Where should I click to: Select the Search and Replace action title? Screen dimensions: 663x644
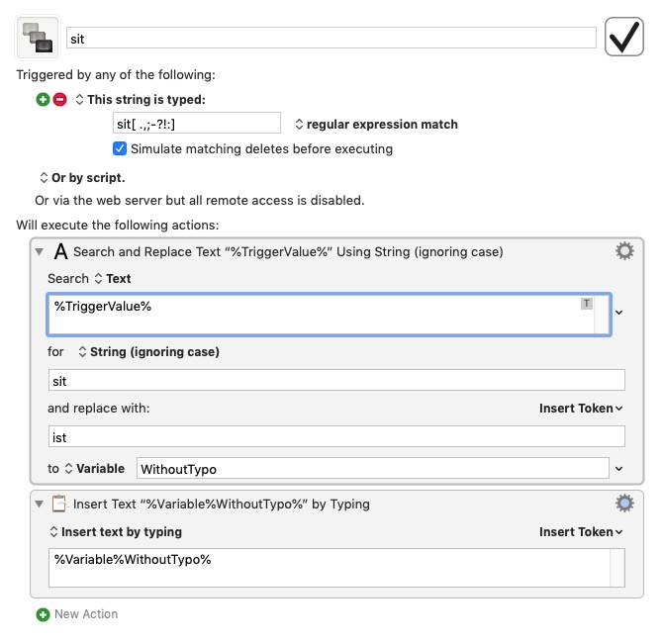tap(288, 252)
